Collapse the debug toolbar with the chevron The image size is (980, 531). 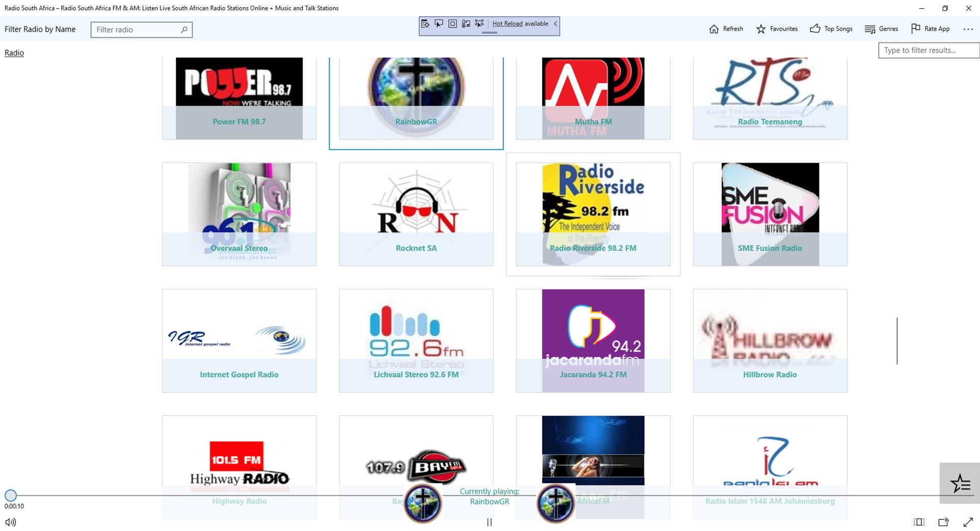point(555,23)
